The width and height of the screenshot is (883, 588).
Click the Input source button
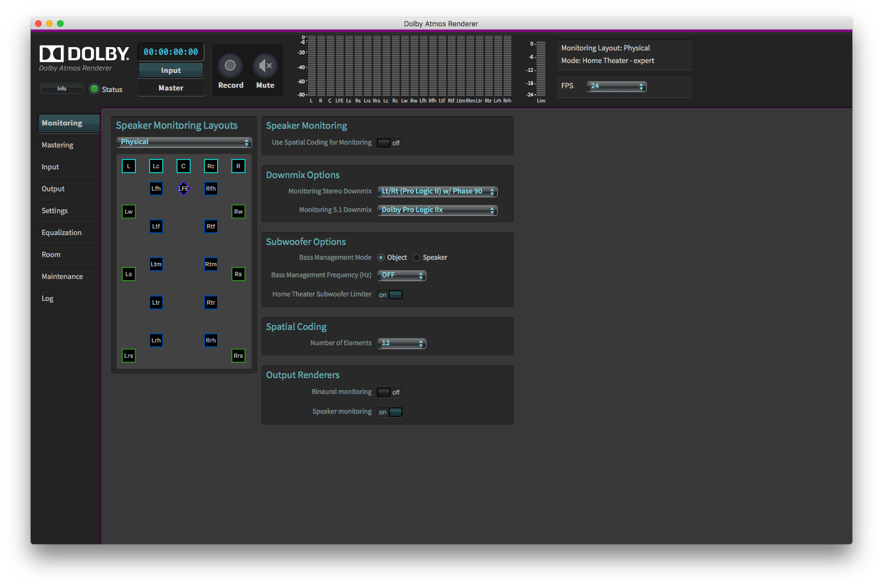pos(170,71)
